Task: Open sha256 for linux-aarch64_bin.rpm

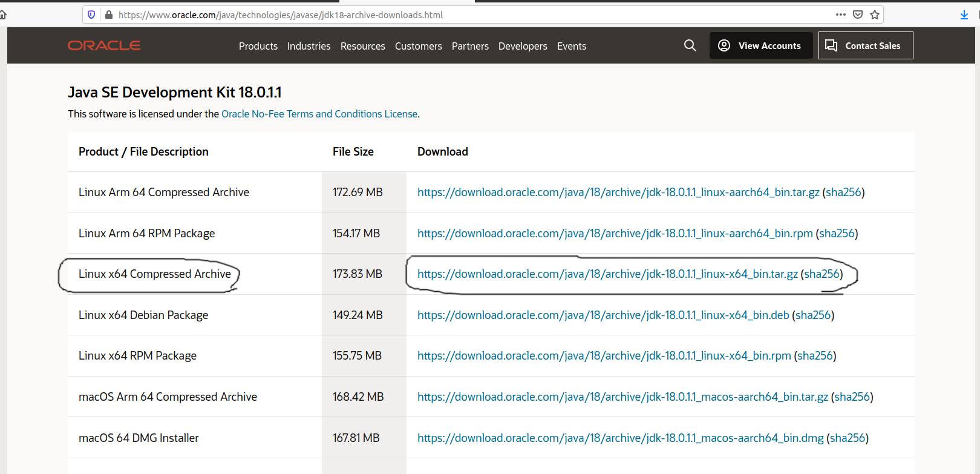Action: point(837,233)
